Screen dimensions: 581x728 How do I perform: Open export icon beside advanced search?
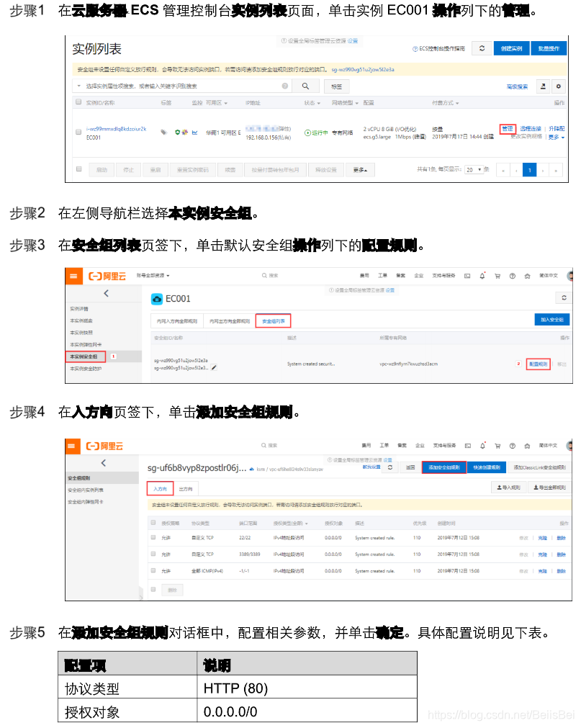click(x=543, y=86)
